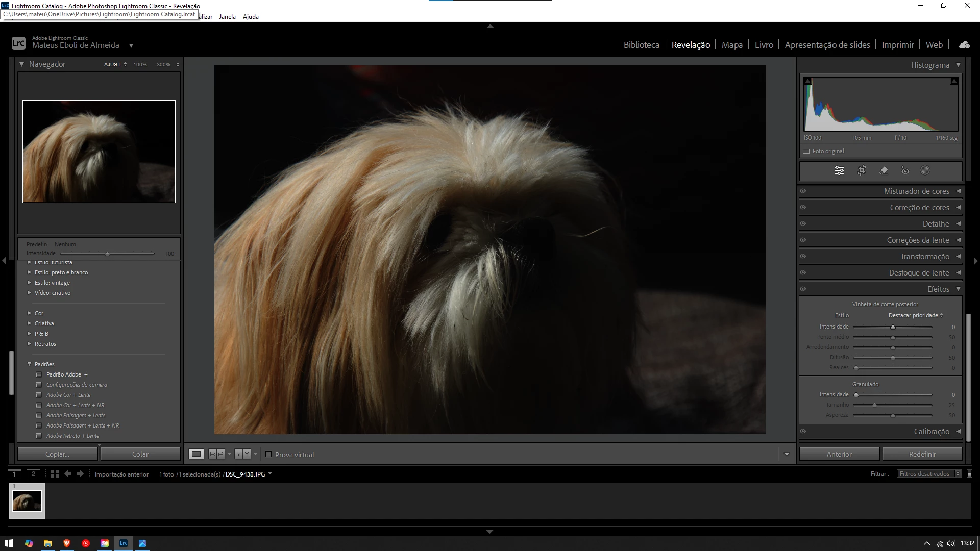Select the DSC_9438 filmstrip thumbnail
The image size is (980, 551).
[x=27, y=501]
